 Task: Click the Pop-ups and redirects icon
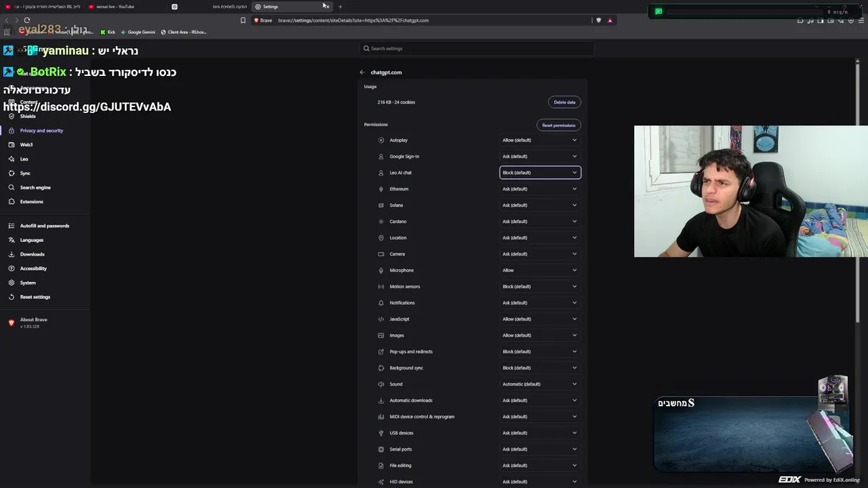pos(381,352)
